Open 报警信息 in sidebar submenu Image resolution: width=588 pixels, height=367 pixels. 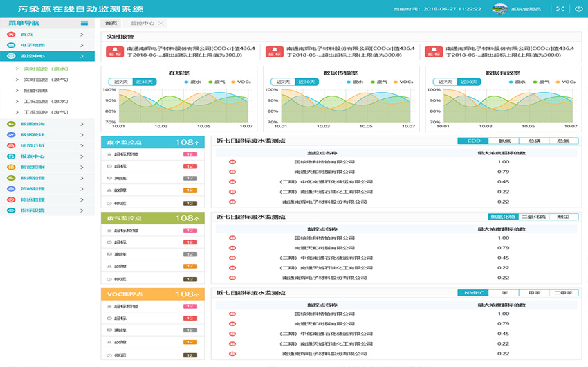tap(36, 90)
